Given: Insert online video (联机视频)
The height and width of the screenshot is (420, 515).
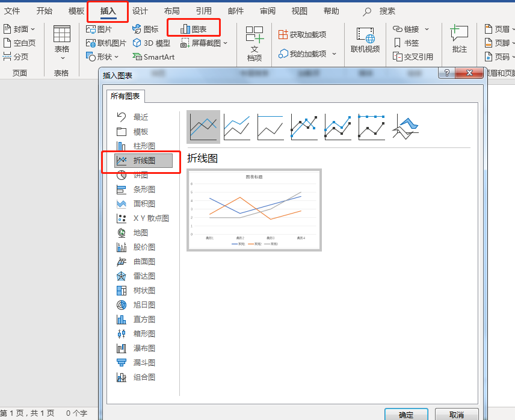Looking at the screenshot, I should [365, 40].
